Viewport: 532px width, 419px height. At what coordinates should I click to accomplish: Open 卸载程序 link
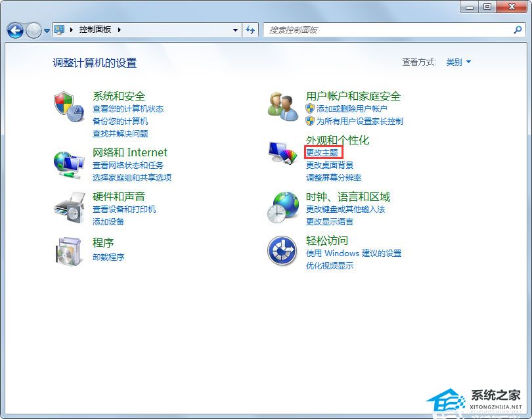point(108,257)
